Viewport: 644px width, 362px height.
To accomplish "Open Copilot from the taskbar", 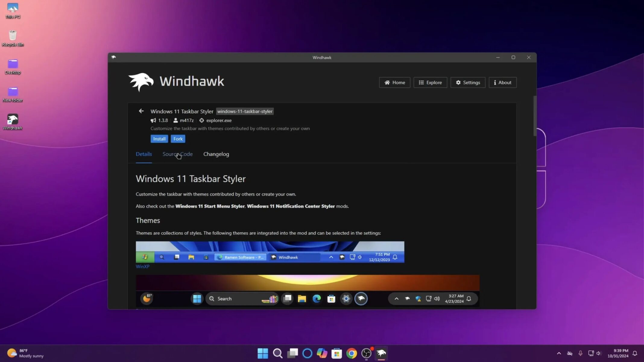I will [321, 353].
